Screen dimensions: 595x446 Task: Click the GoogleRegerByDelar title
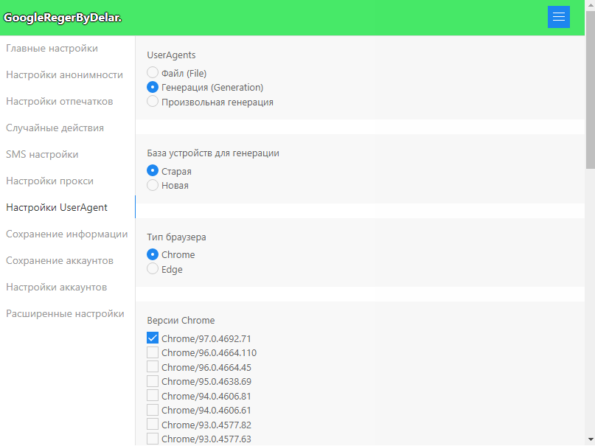click(x=63, y=18)
